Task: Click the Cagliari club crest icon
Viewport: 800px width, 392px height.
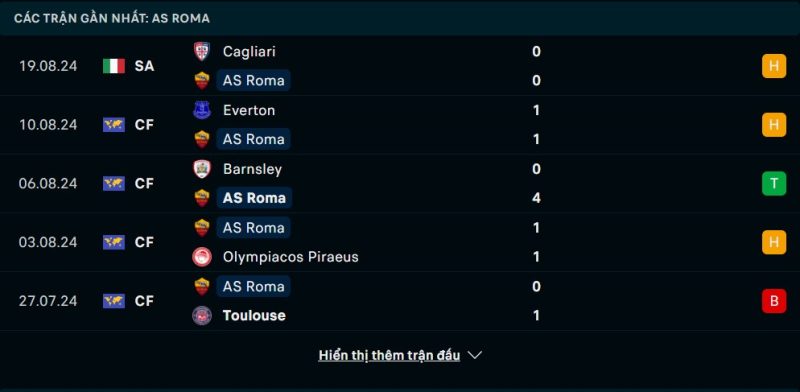Action: point(202,52)
